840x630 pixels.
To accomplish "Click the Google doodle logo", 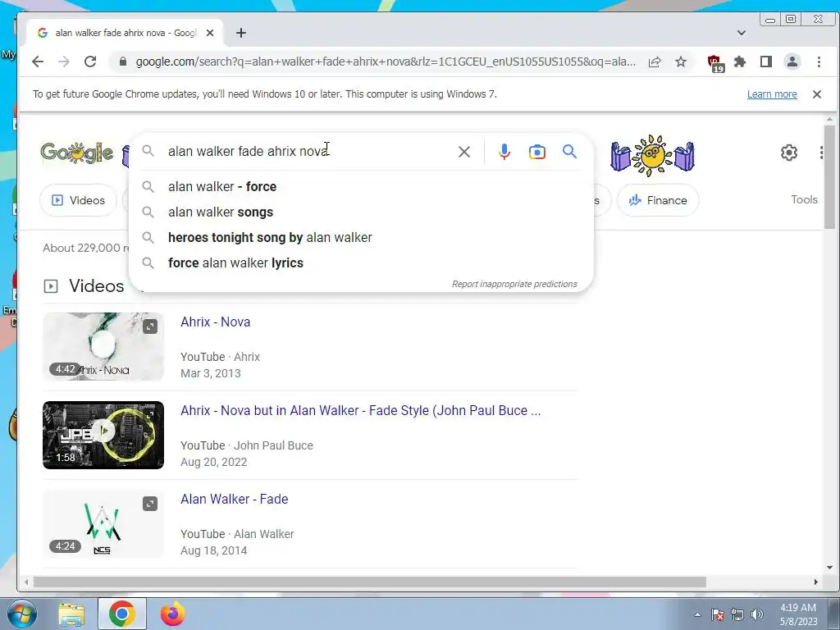I will click(77, 153).
